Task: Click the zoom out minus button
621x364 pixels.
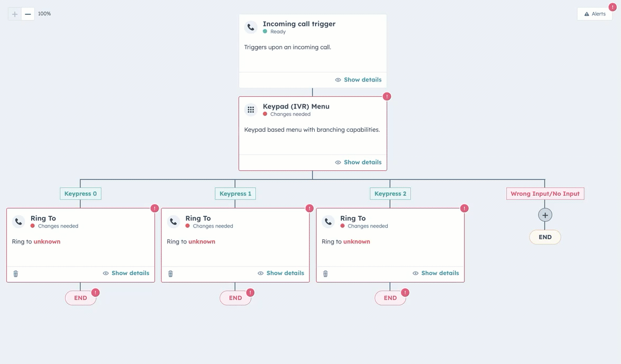Action: click(28, 14)
